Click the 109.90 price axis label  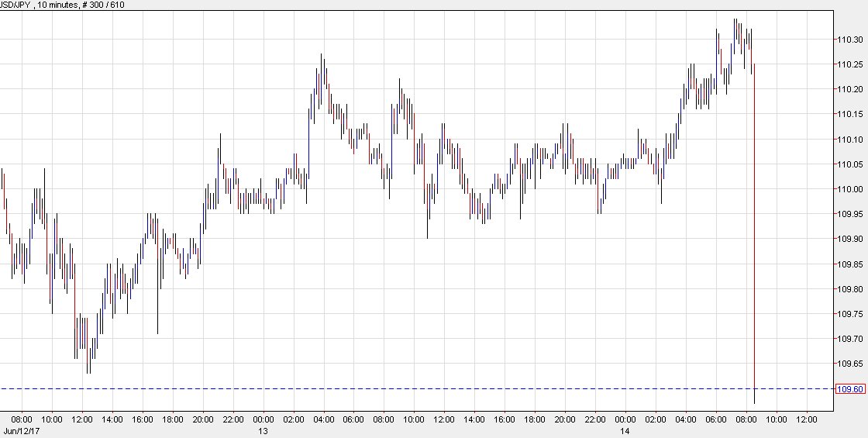(x=849, y=240)
